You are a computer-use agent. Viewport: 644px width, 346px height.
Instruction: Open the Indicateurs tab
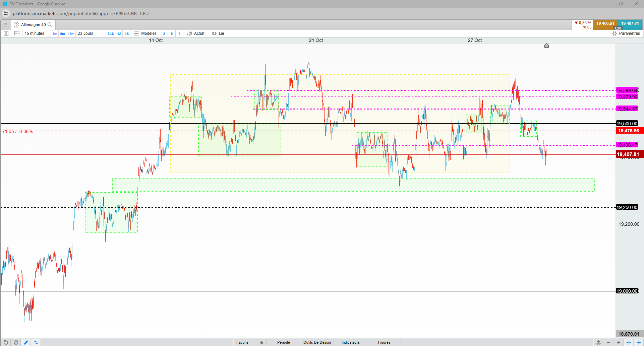(351, 342)
